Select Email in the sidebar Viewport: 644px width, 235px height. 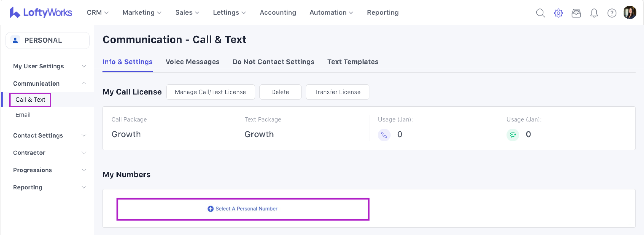pos(23,115)
